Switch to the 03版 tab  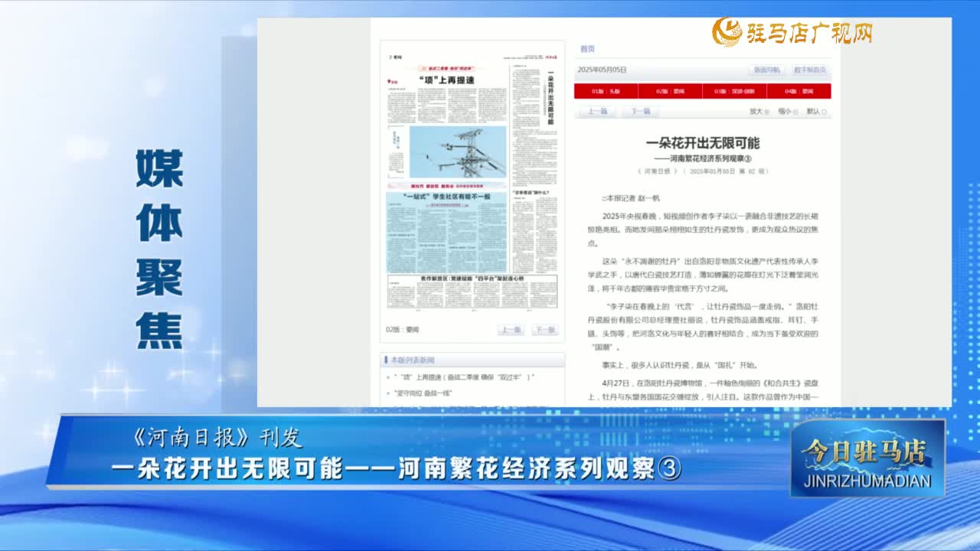click(x=734, y=91)
